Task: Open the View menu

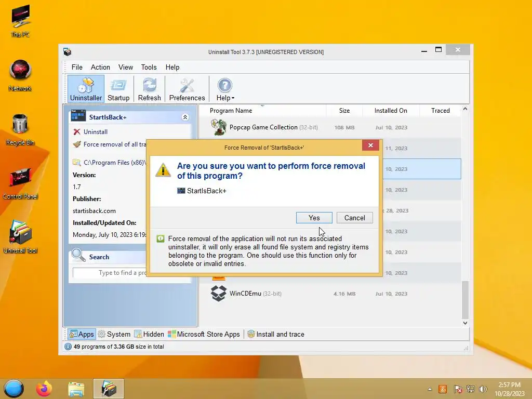Action: coord(126,67)
